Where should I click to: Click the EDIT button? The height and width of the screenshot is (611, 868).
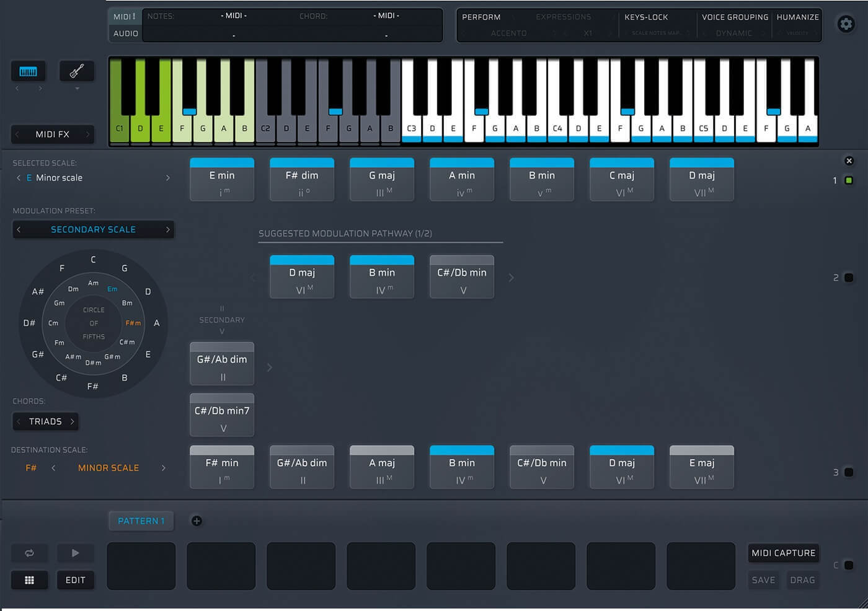tap(76, 580)
